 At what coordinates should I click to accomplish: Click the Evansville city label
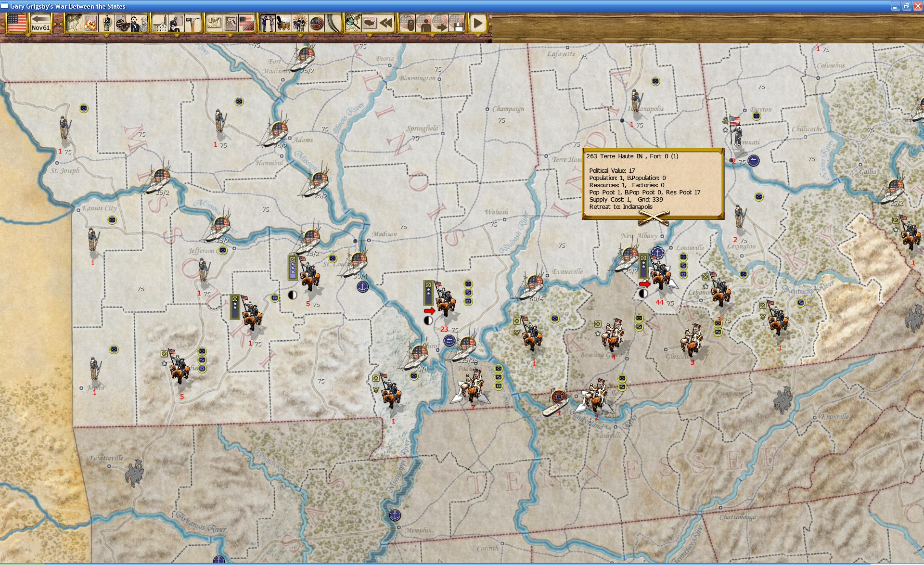[567, 271]
